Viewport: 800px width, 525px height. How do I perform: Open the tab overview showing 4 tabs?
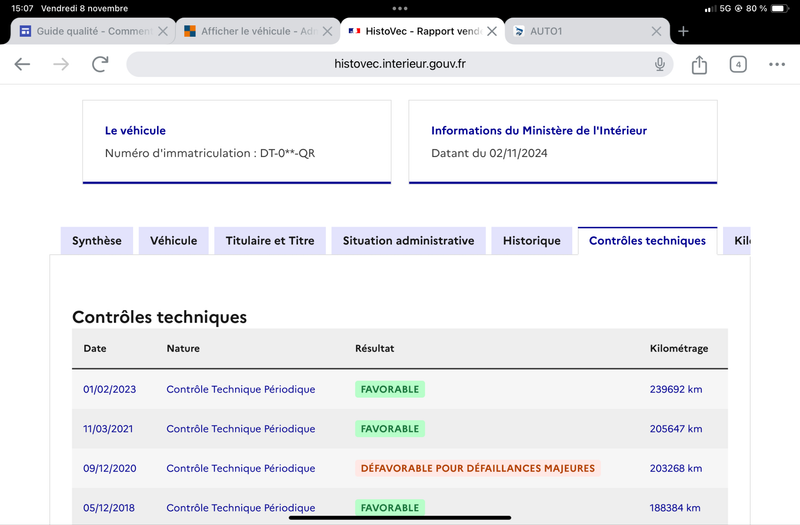(738, 64)
